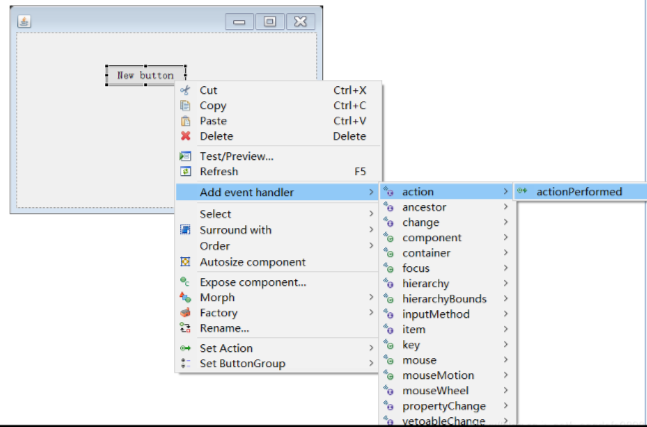This screenshot has height=427, width=647.
Task: Close the designed Java window
Action: [x=300, y=21]
